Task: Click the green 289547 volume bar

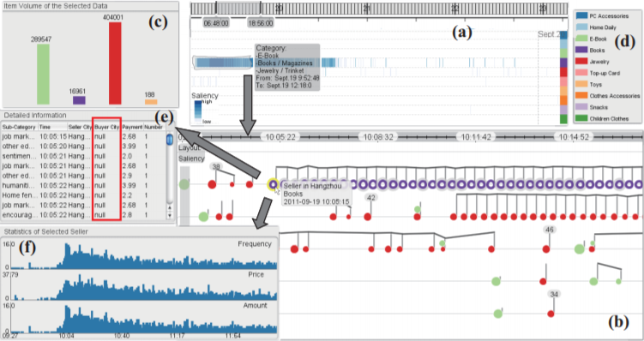Action: coord(44,75)
